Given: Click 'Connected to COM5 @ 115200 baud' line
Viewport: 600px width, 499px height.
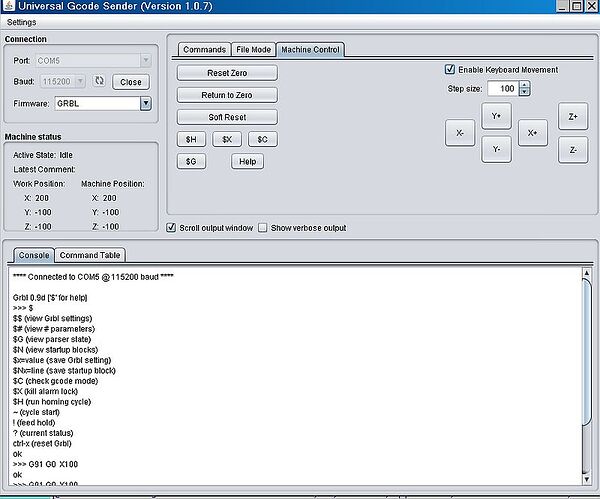Looking at the screenshot, I should (x=93, y=277).
